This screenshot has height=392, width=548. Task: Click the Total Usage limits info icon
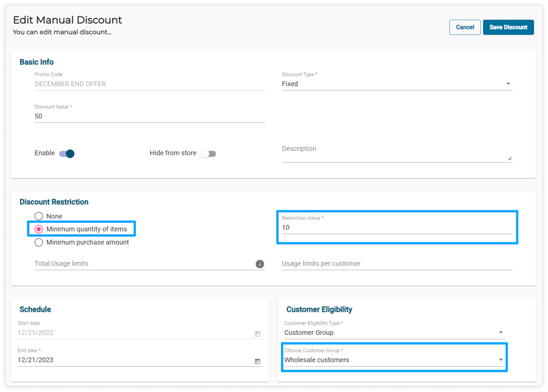click(259, 264)
